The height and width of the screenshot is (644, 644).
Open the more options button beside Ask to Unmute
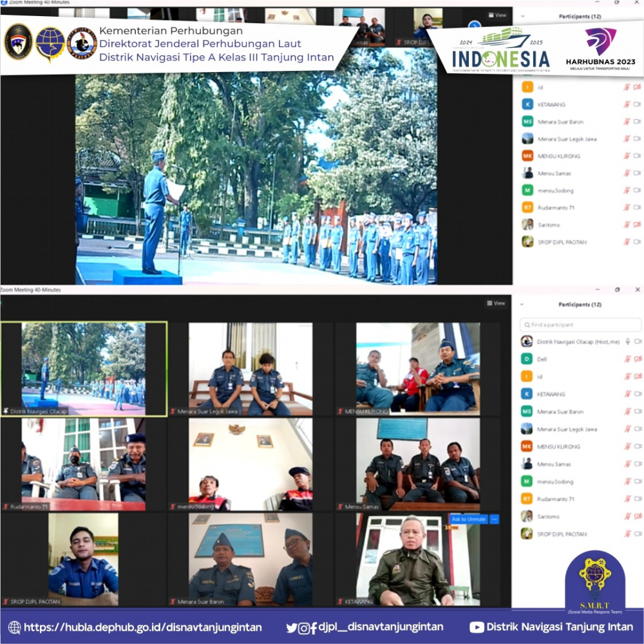point(495,519)
